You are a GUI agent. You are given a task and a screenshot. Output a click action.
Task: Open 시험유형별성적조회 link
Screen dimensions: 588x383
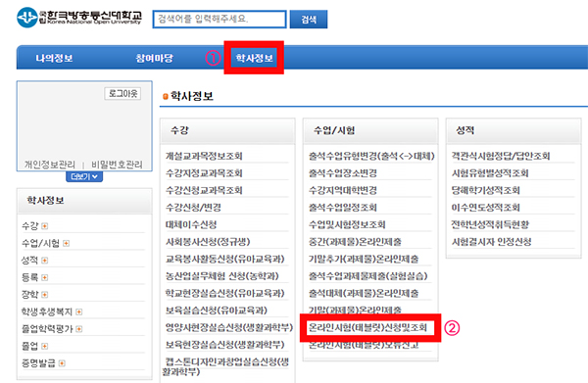[490, 173]
